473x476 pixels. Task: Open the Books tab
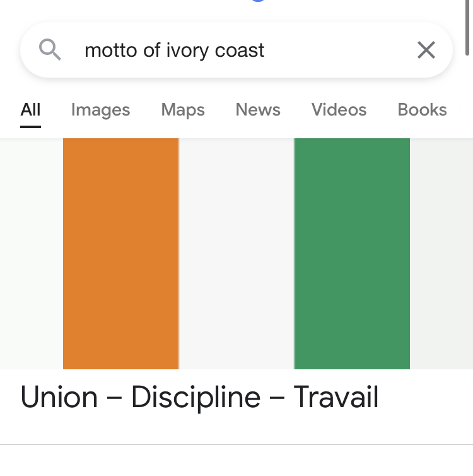[x=422, y=110]
